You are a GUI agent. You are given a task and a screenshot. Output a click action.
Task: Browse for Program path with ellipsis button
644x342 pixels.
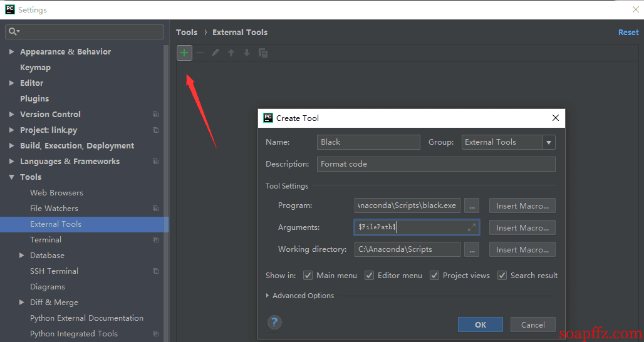[x=472, y=205]
